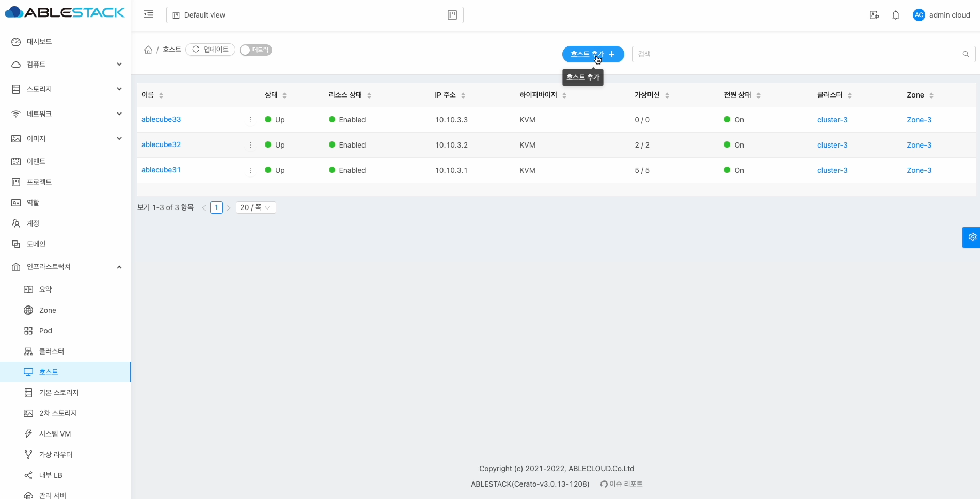The width and height of the screenshot is (980, 499).
Task: Click the GitHub issue report icon
Action: click(x=604, y=484)
